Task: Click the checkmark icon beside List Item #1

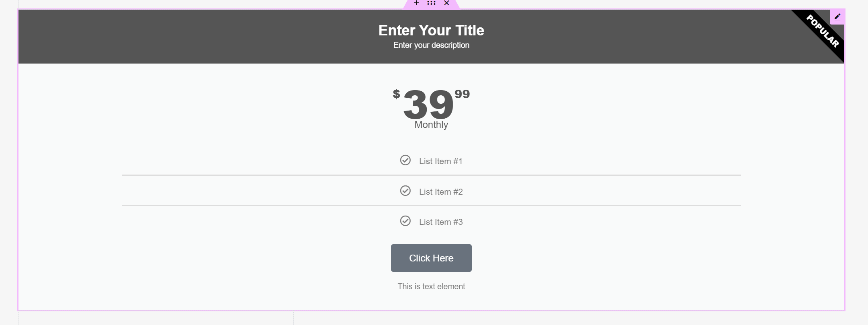Action: 405,160
